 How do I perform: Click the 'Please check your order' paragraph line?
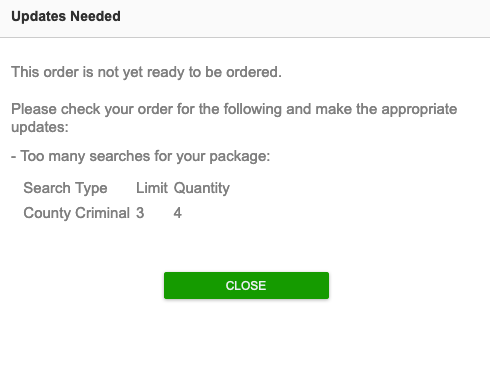tap(234, 109)
